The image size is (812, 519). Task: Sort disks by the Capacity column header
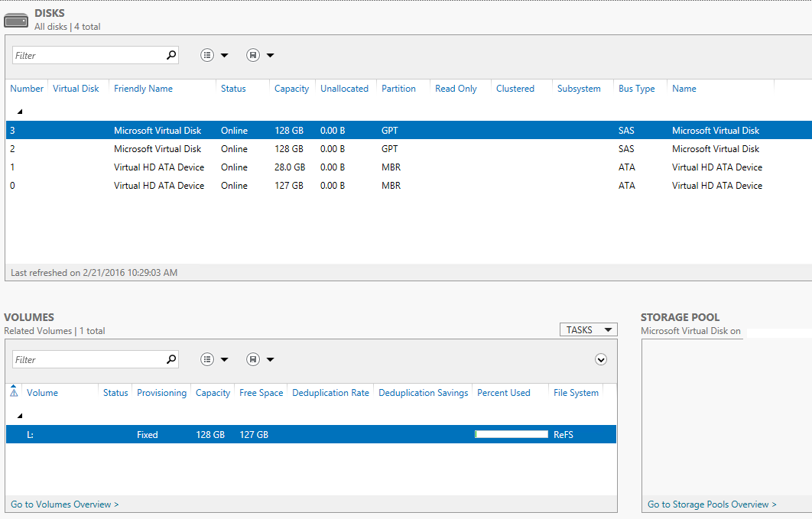(291, 89)
